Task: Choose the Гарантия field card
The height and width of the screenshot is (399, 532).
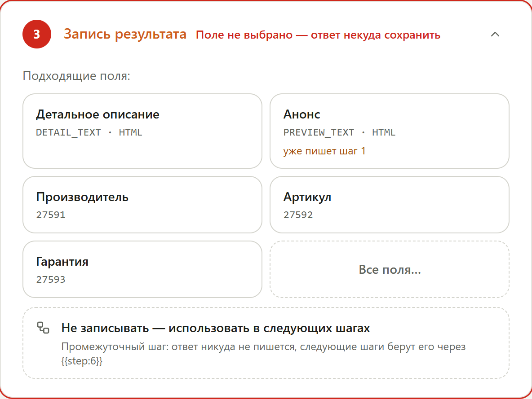Action: point(142,269)
